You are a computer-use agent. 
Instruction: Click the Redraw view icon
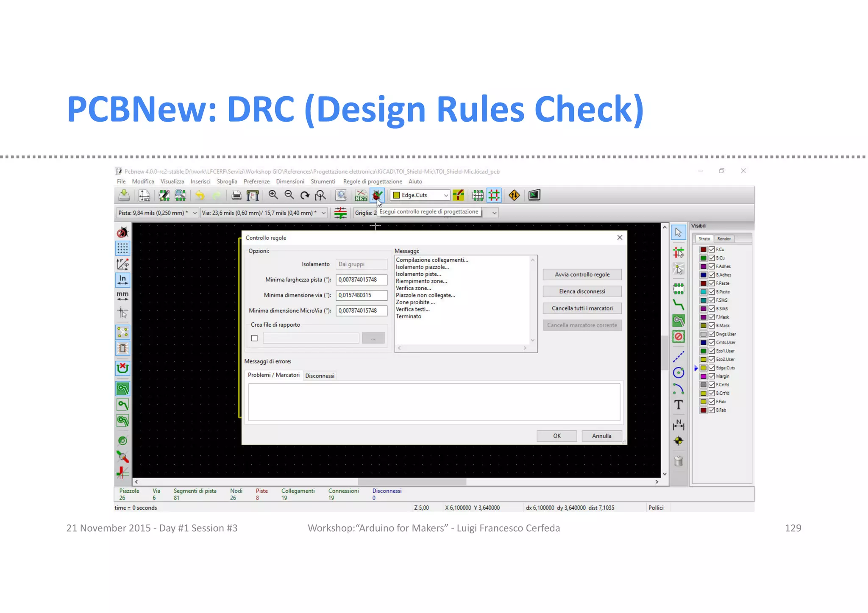305,195
